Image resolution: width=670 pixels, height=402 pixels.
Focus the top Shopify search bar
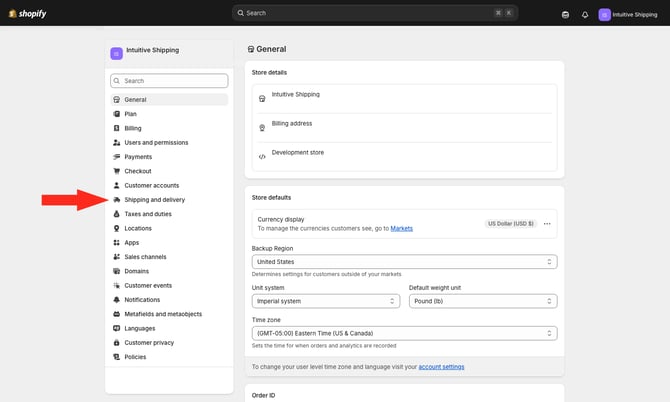375,13
